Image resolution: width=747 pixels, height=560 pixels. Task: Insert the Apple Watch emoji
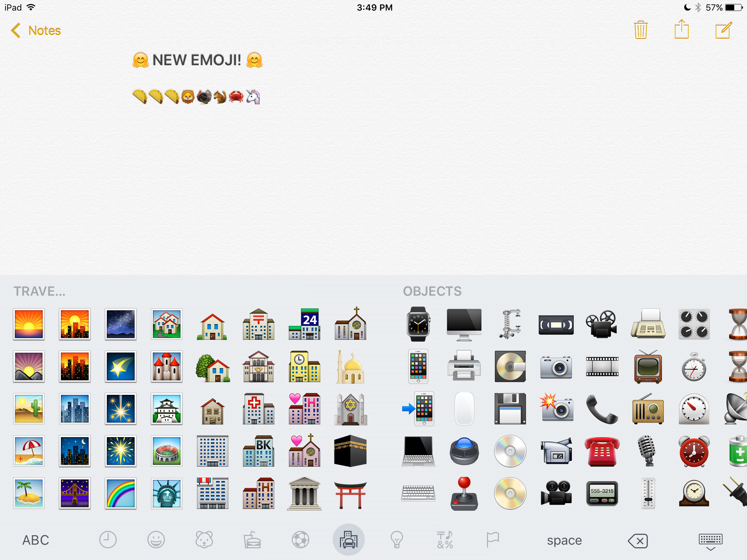point(418,324)
